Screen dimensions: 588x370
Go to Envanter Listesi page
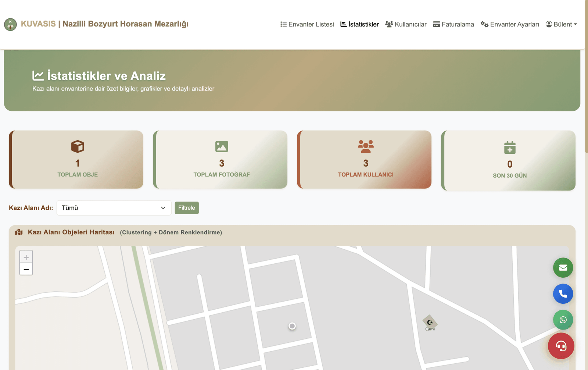click(x=307, y=24)
